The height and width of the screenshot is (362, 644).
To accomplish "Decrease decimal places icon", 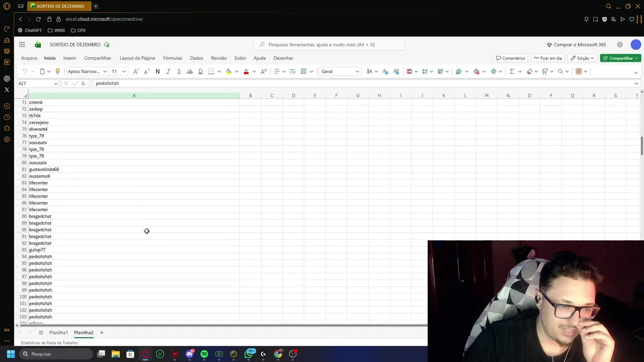I will 396,71.
